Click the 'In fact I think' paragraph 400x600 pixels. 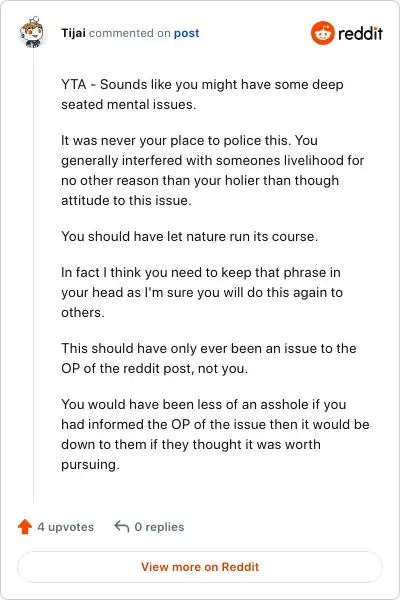pos(202,292)
